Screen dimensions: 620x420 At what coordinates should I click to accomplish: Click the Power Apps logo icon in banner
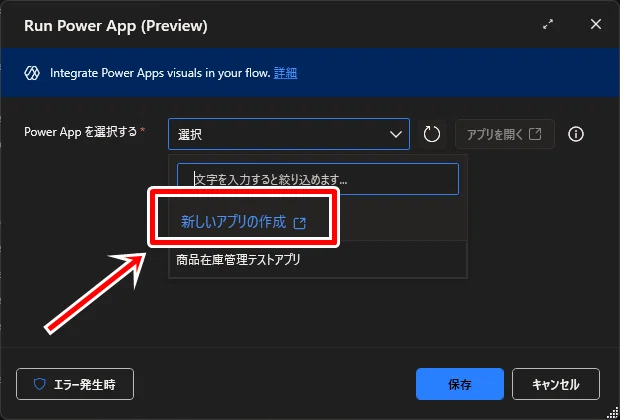click(x=32, y=73)
